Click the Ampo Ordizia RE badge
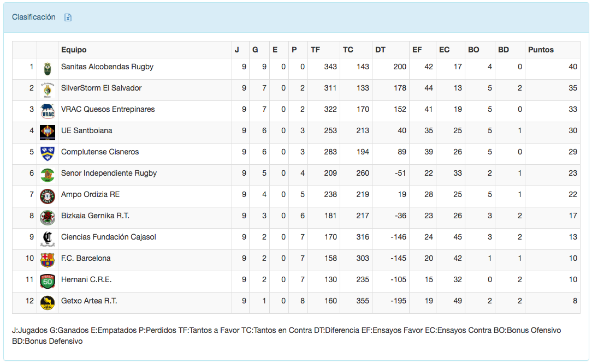 click(48, 196)
